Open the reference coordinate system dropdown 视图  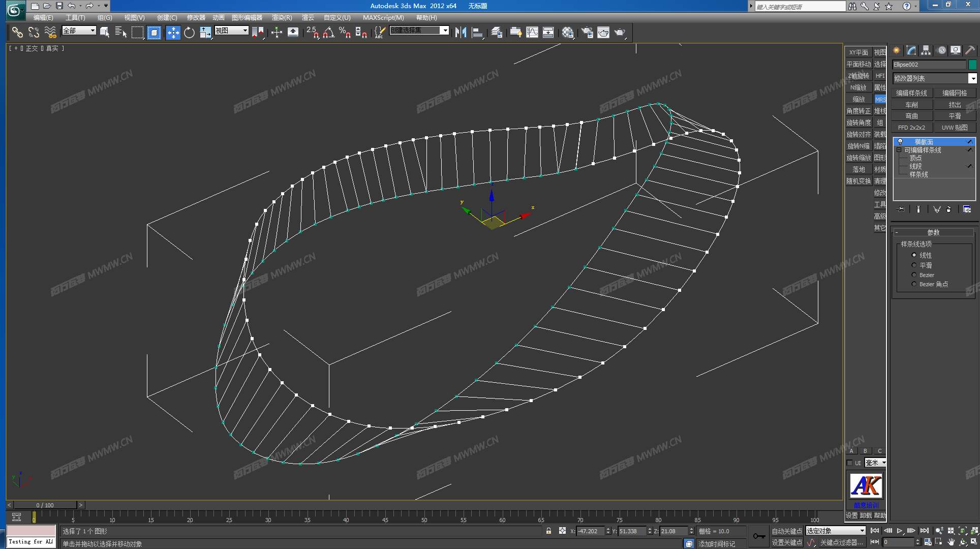point(231,30)
